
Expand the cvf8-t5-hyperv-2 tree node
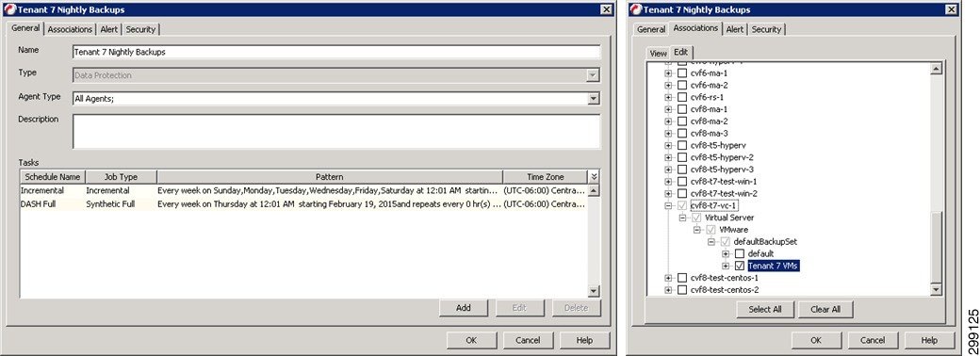(668, 157)
